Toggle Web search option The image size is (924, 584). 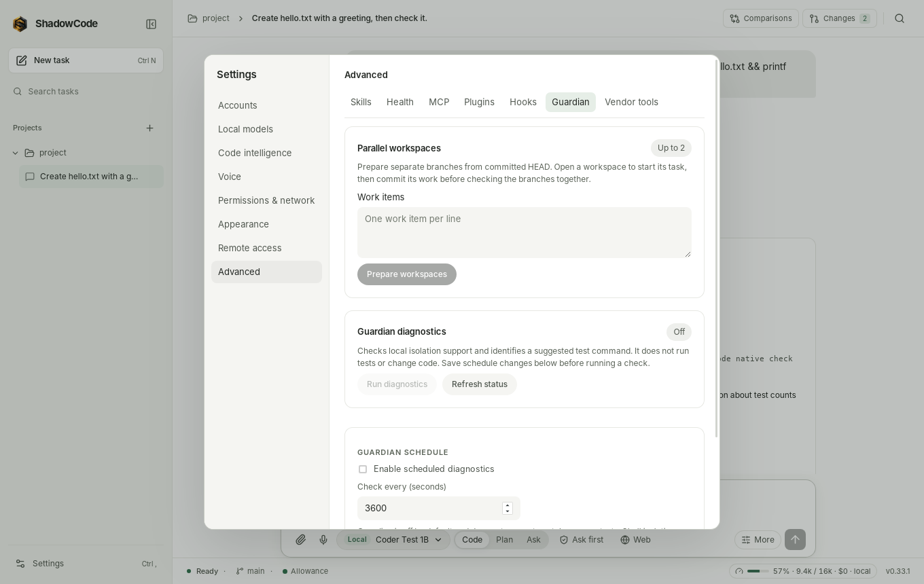[635, 540]
